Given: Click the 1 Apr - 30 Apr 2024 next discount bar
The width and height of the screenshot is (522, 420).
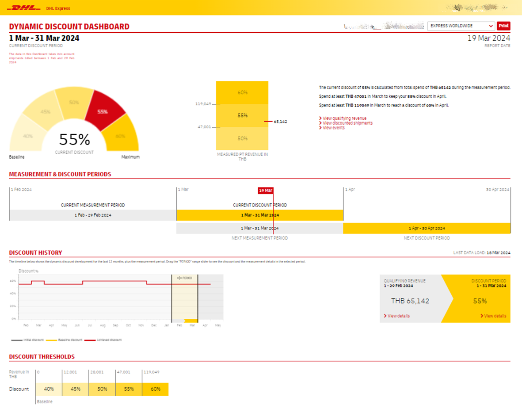Looking at the screenshot, I should point(427,228).
